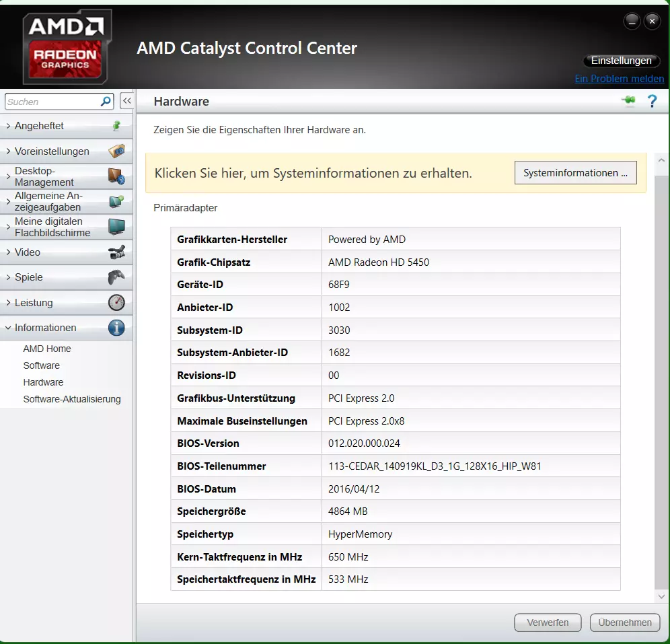Select the Subsystem-ID value 3030

coord(339,330)
